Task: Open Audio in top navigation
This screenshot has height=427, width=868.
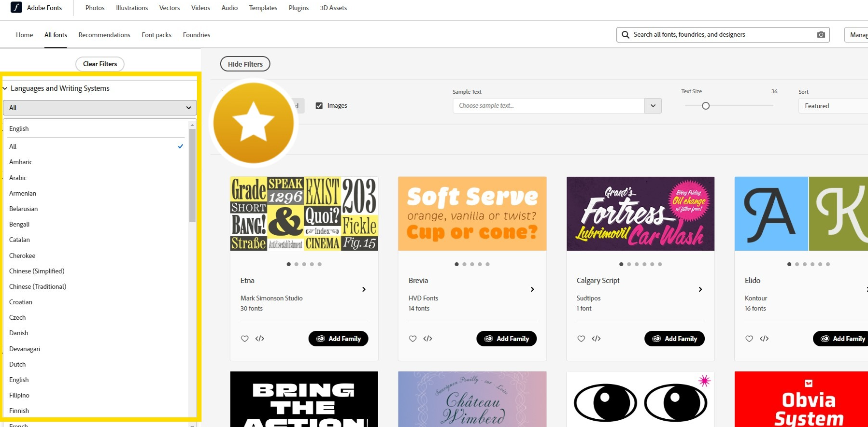Action: click(229, 8)
